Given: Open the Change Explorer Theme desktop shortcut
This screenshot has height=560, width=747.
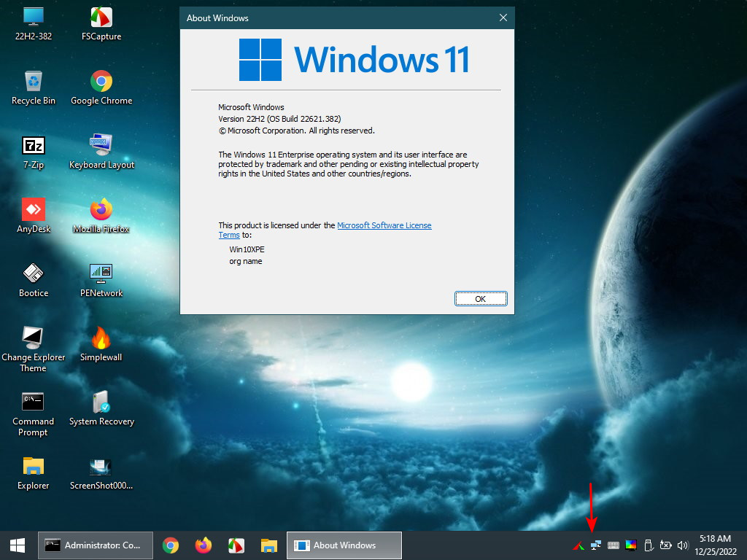Looking at the screenshot, I should pyautogui.click(x=34, y=349).
